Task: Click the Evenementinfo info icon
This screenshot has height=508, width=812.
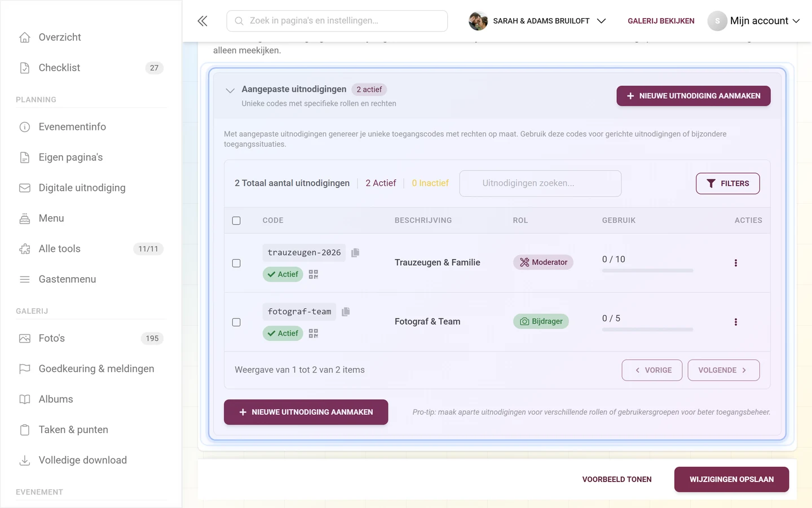Action: click(x=25, y=127)
